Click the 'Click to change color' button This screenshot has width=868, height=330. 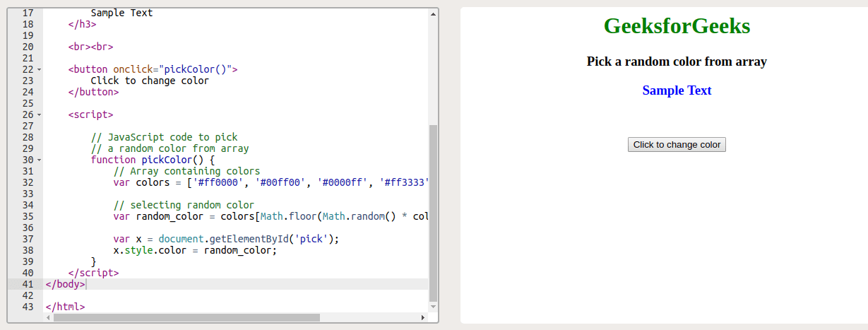coord(677,145)
